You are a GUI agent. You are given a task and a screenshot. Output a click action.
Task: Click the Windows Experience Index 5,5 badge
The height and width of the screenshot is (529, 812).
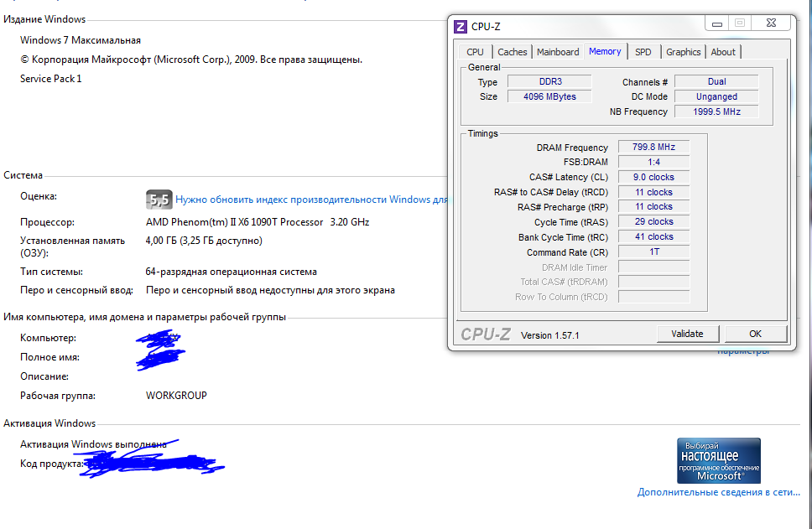[159, 200]
